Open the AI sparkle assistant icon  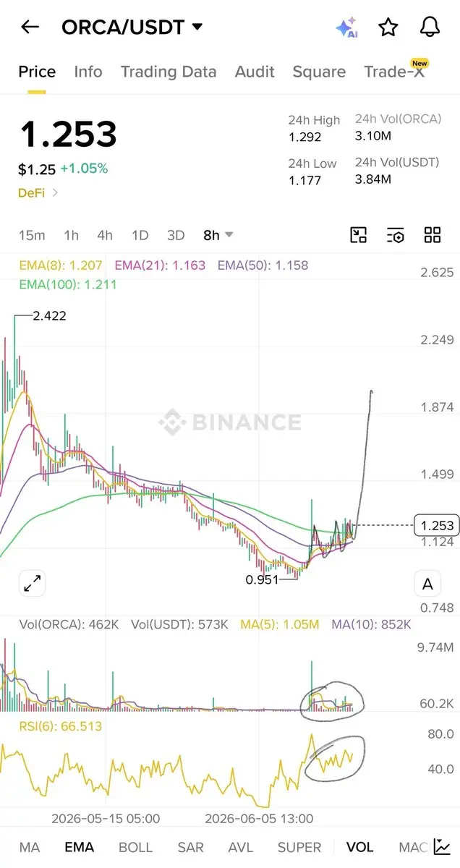[347, 27]
